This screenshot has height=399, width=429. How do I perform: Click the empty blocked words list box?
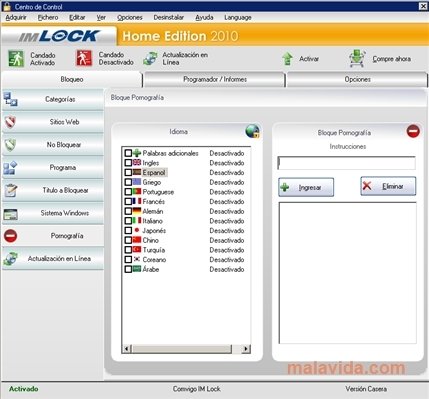pos(348,273)
